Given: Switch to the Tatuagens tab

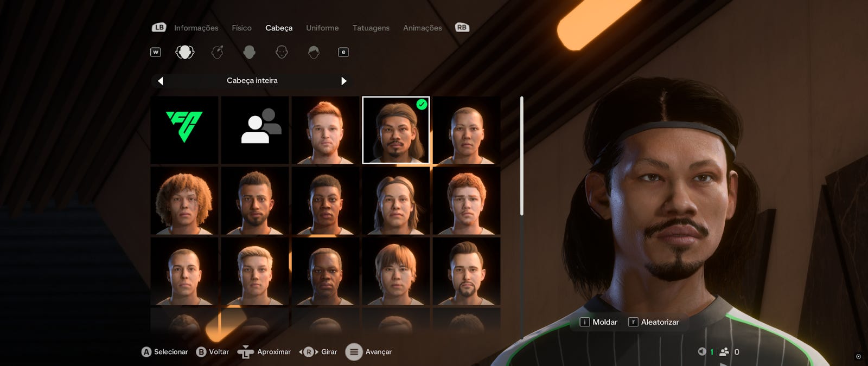Looking at the screenshot, I should tap(371, 28).
